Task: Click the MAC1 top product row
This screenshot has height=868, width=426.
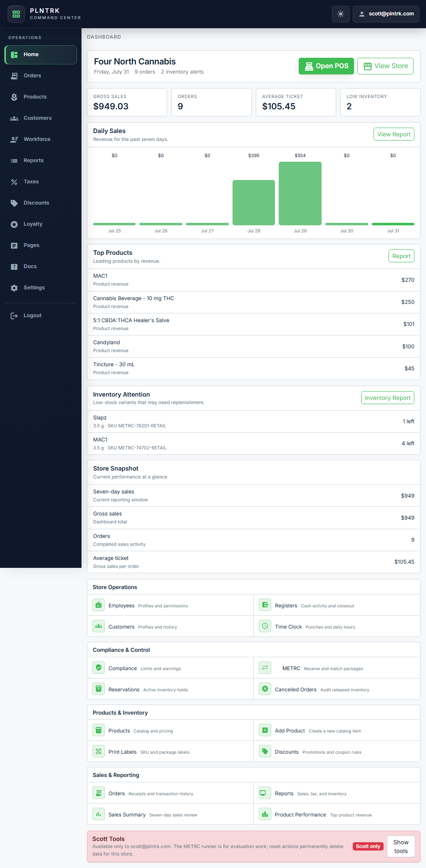Action: 254,280
